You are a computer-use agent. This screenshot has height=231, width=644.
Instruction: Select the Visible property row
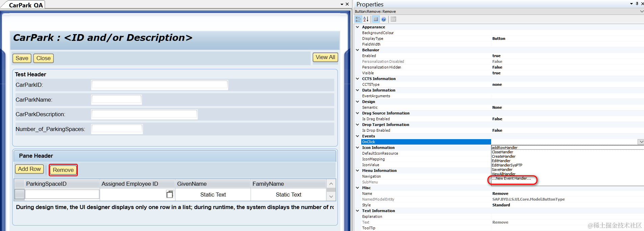[x=502, y=73]
